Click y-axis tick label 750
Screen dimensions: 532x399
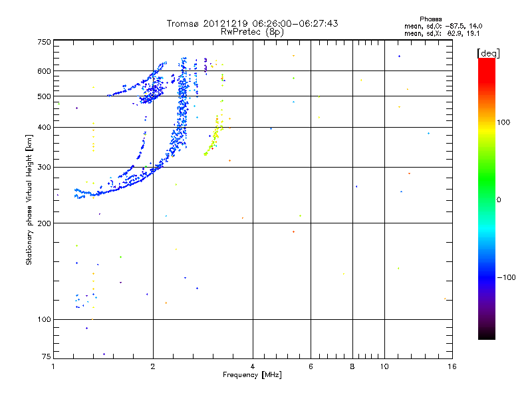click(44, 42)
